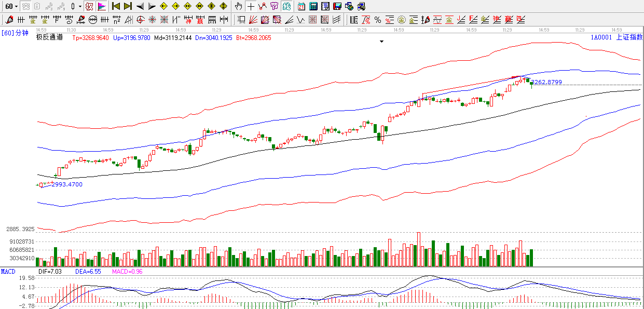Toggle the red 权 adjustment button
Screen dimensions: 644x309
click(x=89, y=6)
